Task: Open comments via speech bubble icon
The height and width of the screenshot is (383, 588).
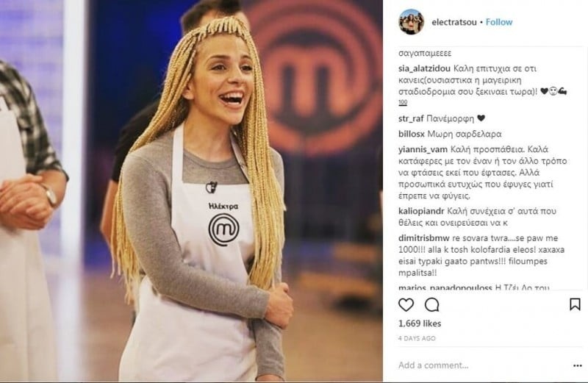Action: tap(431, 304)
